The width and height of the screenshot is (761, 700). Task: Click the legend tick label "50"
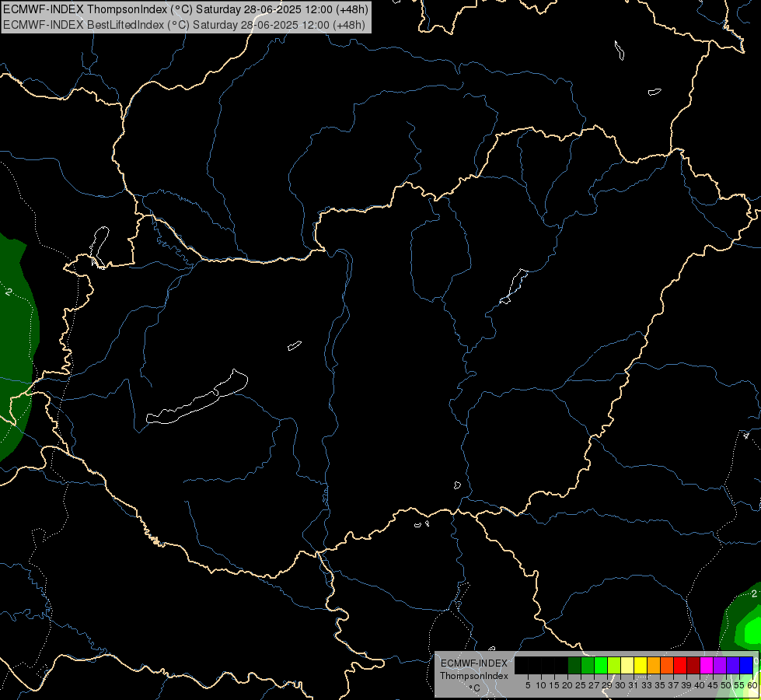[725, 685]
